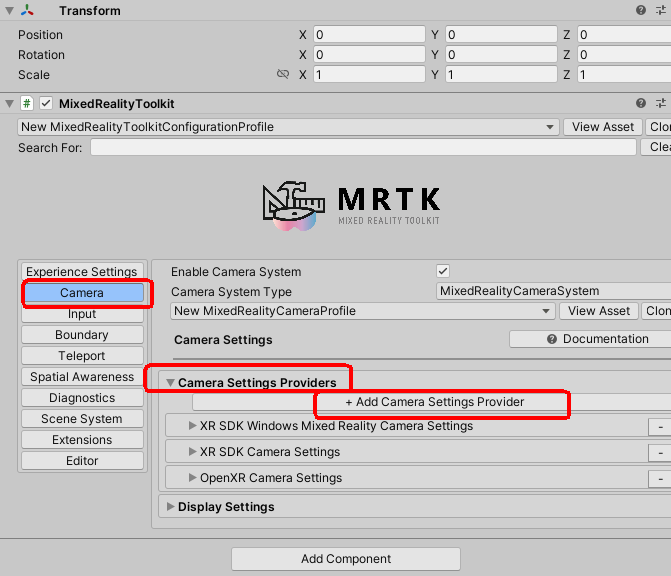
Task: Click Scale X field
Action: tap(369, 74)
